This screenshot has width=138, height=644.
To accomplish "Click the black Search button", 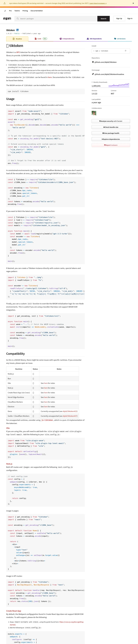I will pyautogui.click(x=103, y=18).
